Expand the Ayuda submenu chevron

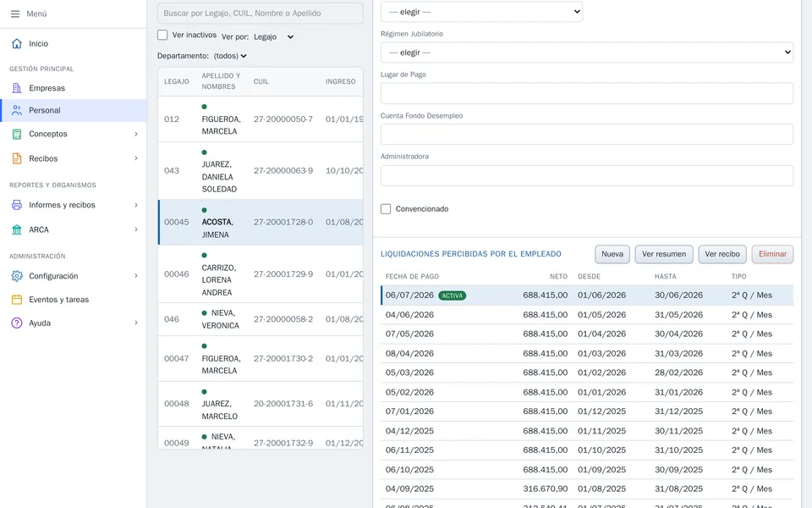136,323
